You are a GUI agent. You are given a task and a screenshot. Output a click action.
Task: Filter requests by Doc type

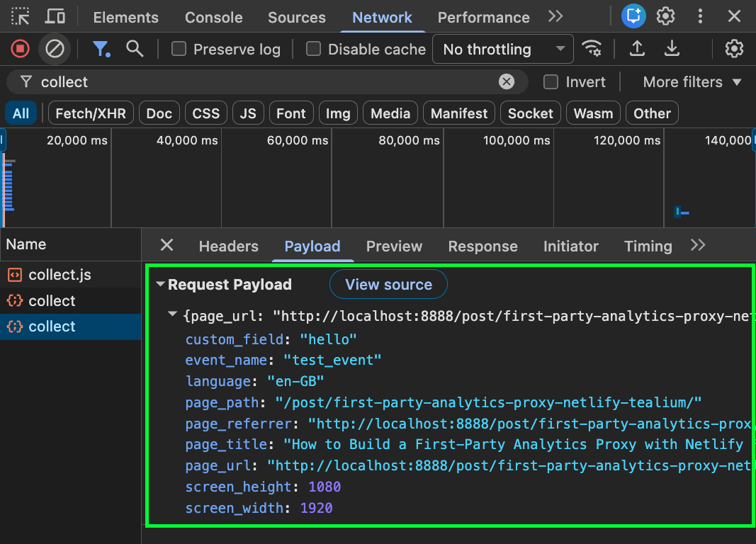(x=159, y=113)
